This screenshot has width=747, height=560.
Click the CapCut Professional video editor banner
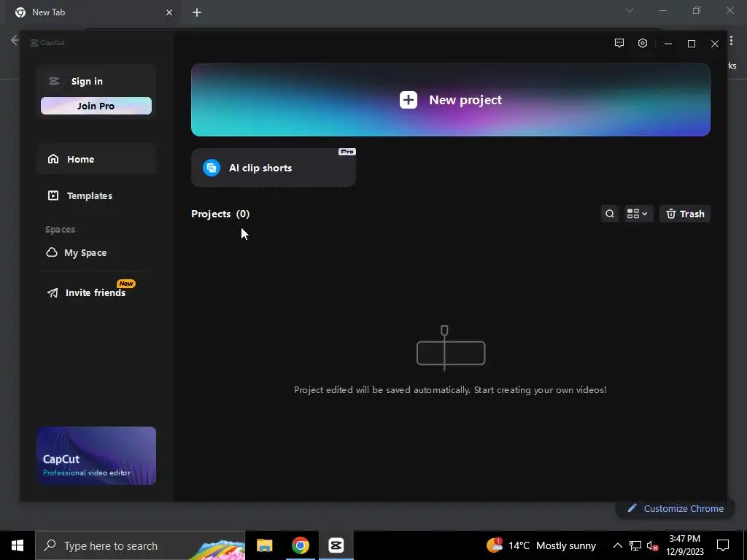click(96, 456)
